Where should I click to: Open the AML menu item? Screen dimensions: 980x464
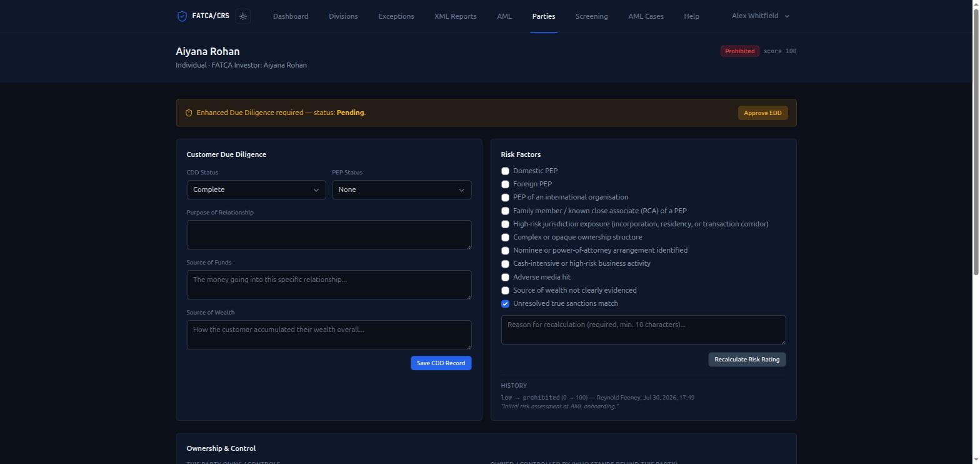[x=504, y=16]
